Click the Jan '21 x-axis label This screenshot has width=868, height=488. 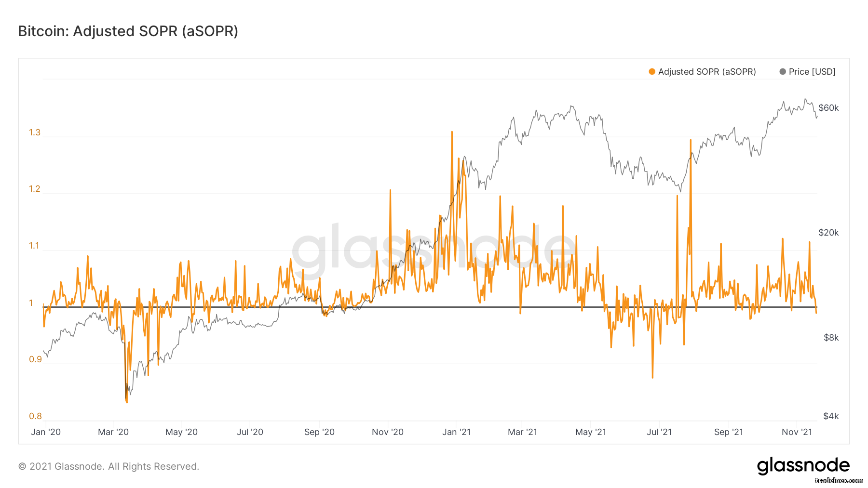[456, 432]
